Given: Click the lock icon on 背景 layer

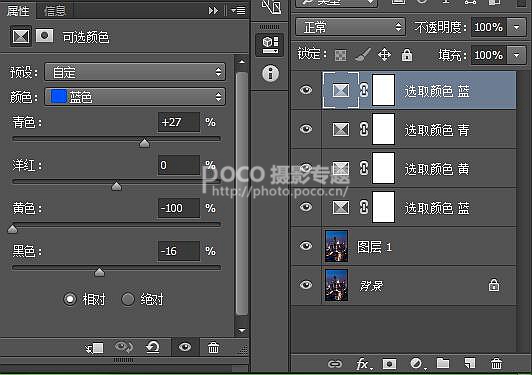Looking at the screenshot, I should (494, 285).
